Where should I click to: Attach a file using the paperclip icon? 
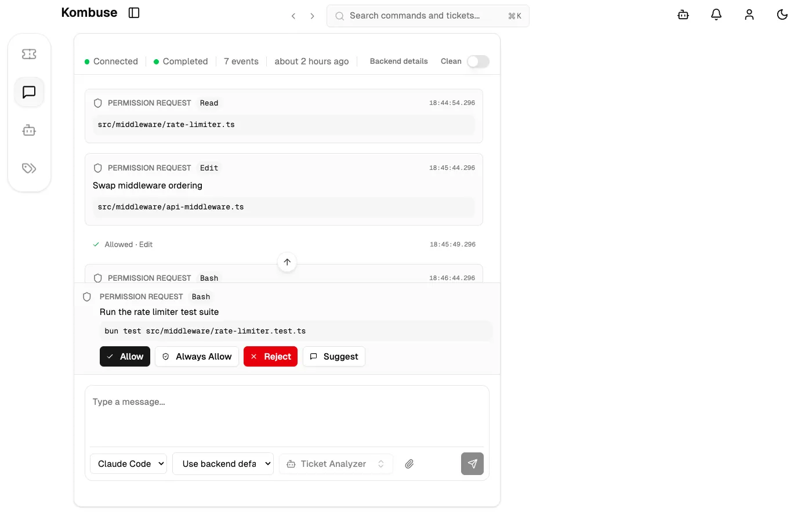pyautogui.click(x=409, y=463)
